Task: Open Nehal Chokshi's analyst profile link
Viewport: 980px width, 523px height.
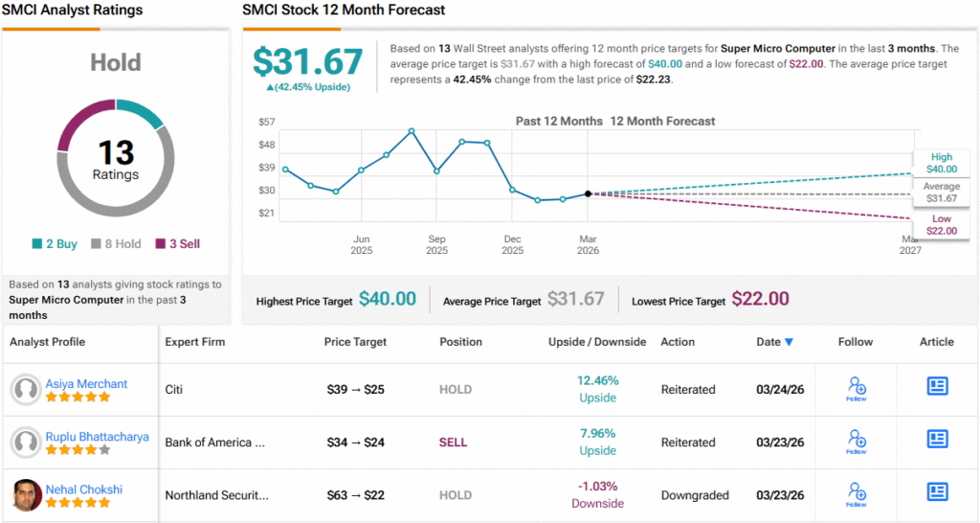Action: [x=84, y=489]
